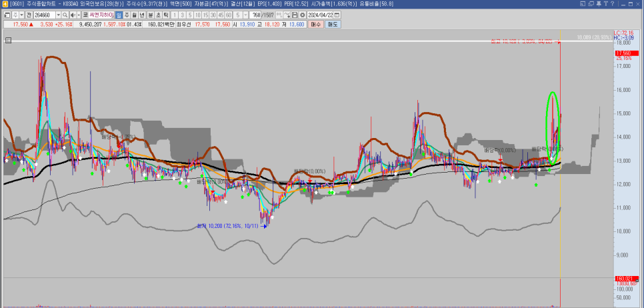This screenshot has height=308, width=644.
Task: Select the 틱 tick period button
Action: click(166, 15)
